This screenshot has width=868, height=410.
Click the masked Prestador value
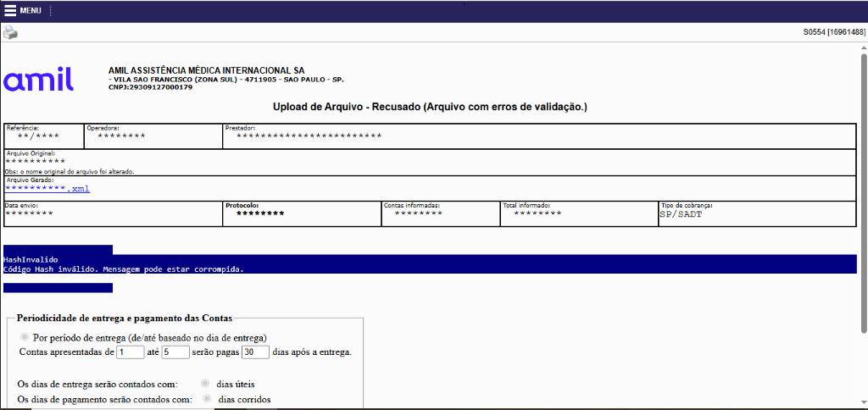(x=309, y=136)
